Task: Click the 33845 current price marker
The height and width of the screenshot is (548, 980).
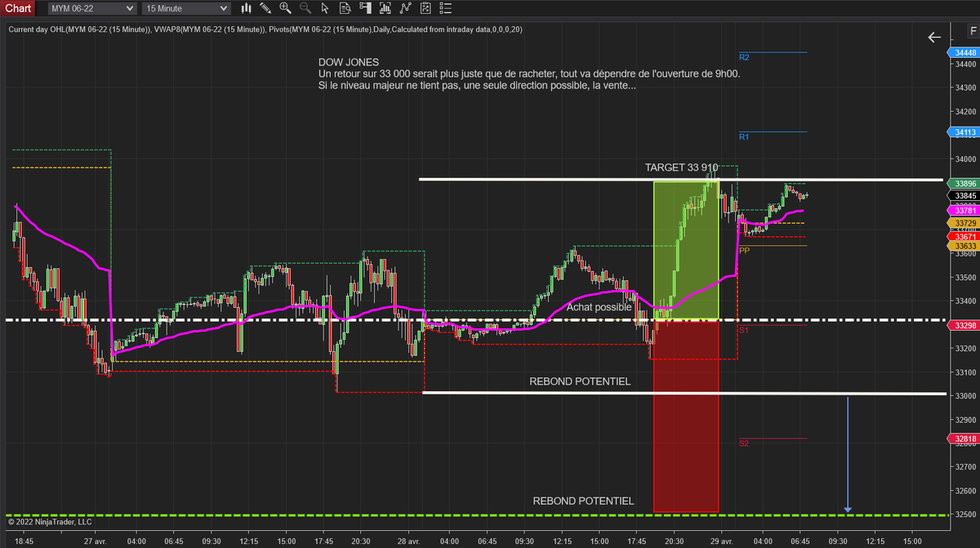Action: (963, 196)
